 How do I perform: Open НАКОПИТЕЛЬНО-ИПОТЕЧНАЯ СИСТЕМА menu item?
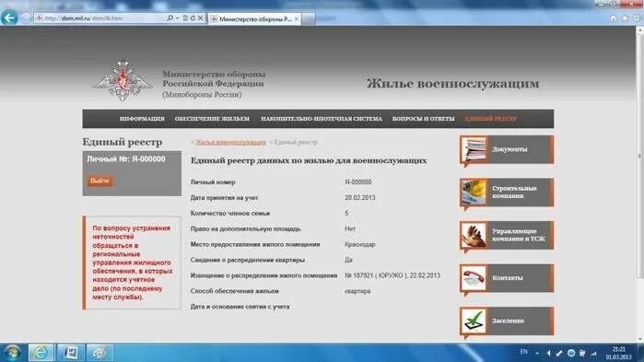pos(322,119)
